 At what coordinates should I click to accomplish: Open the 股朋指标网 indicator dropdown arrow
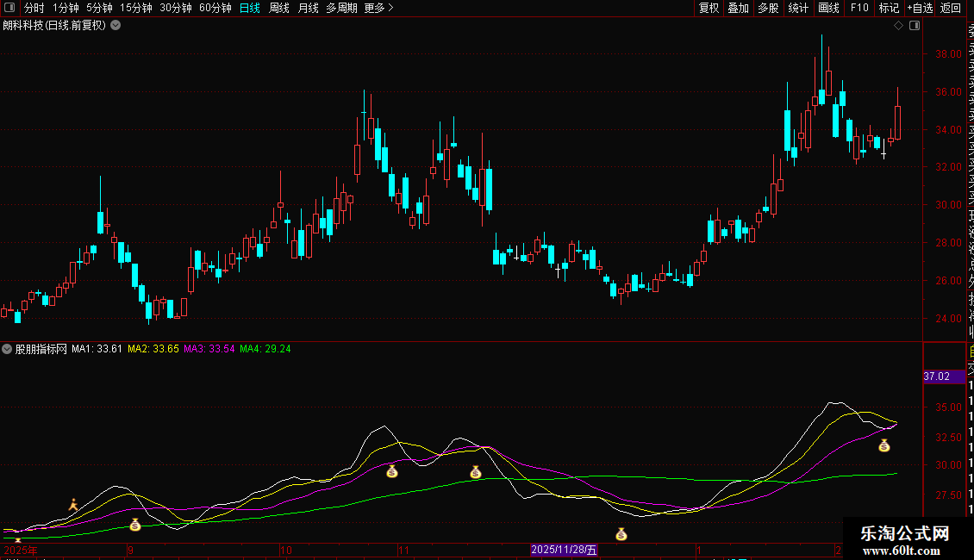pos(7,349)
